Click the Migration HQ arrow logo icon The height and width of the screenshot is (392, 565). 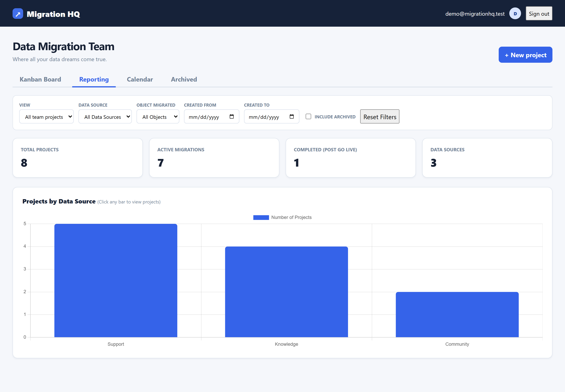click(x=18, y=14)
